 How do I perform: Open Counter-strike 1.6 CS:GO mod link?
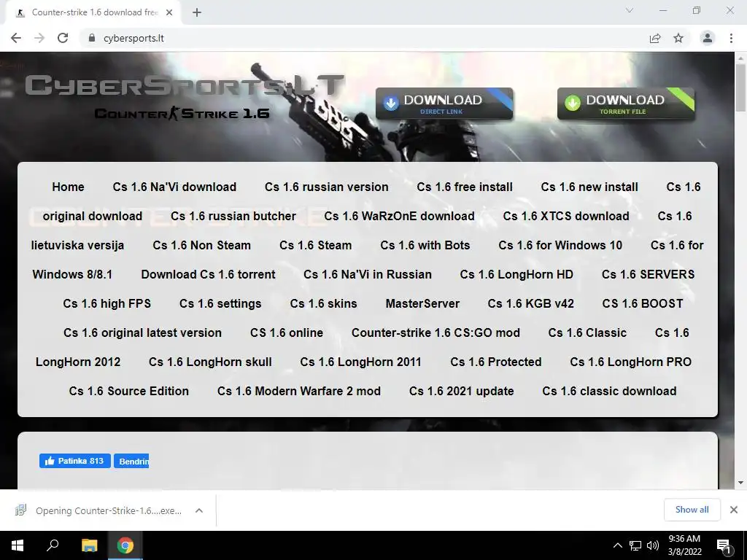(x=436, y=332)
